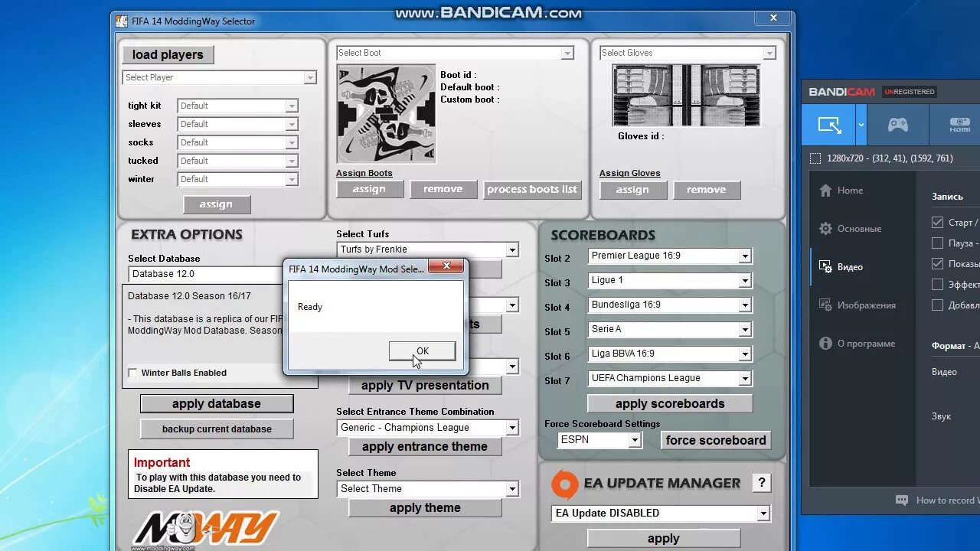Click the image icon beside Изображения
The height and width of the screenshot is (551, 980).
(x=825, y=305)
